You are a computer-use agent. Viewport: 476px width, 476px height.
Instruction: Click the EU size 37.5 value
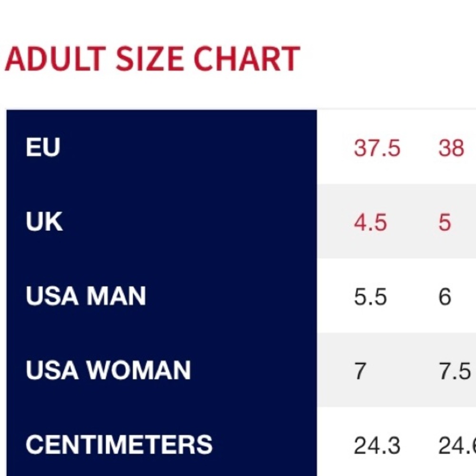tap(377, 148)
